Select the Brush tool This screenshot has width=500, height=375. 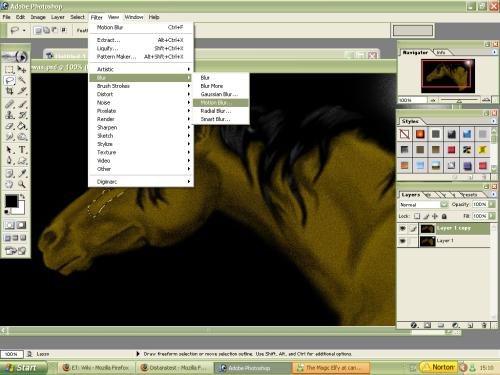22,104
